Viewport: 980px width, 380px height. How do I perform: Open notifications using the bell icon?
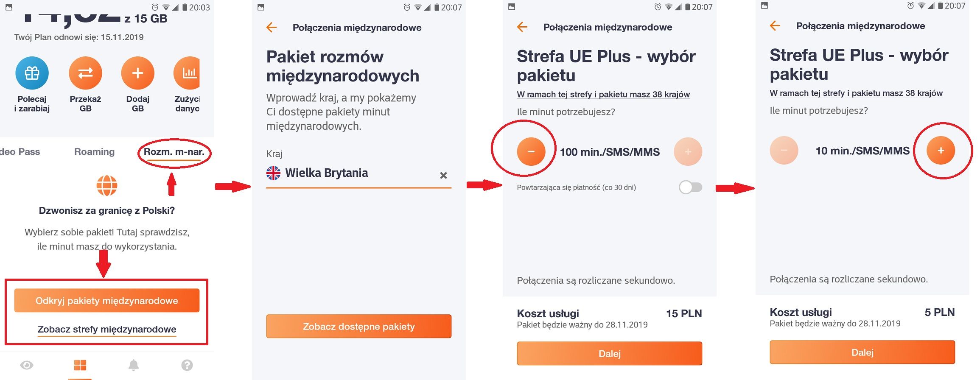134,364
